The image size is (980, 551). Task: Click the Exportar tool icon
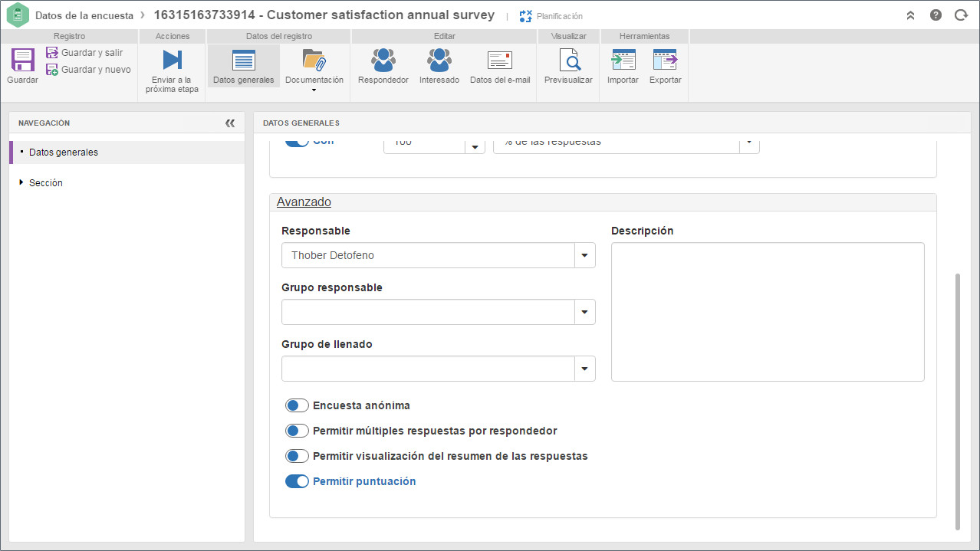pyautogui.click(x=665, y=60)
